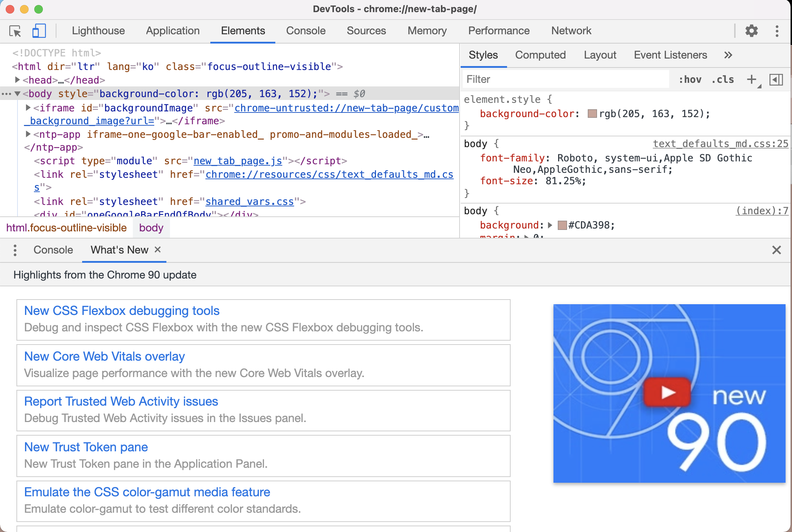Open DevTools settings gear
This screenshot has height=532, width=792.
tap(751, 31)
